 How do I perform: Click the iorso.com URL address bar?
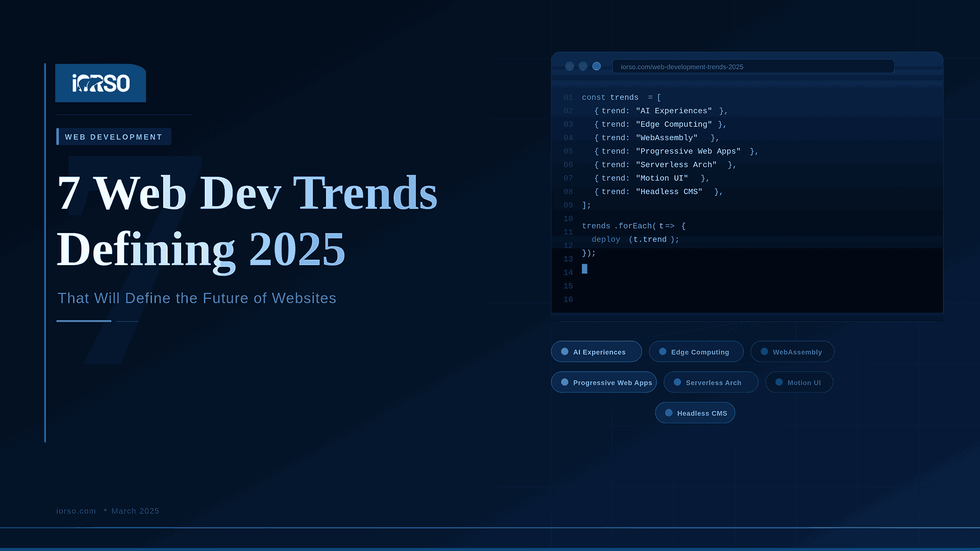tap(752, 66)
